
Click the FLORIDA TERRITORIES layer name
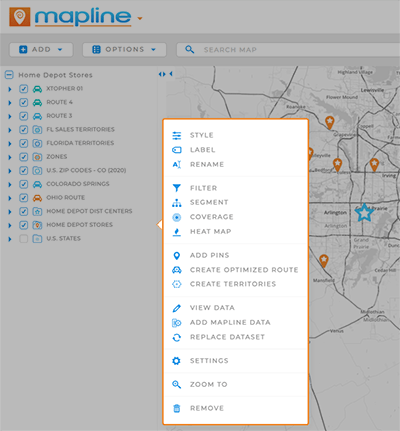click(80, 143)
